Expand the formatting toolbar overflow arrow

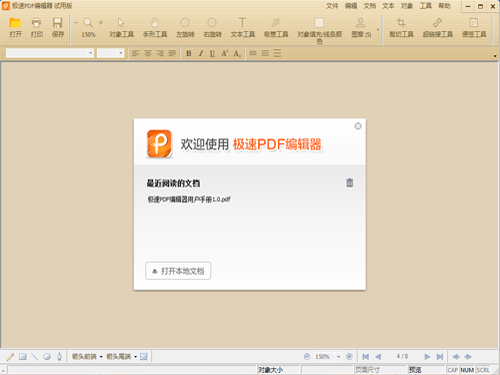pos(495,56)
